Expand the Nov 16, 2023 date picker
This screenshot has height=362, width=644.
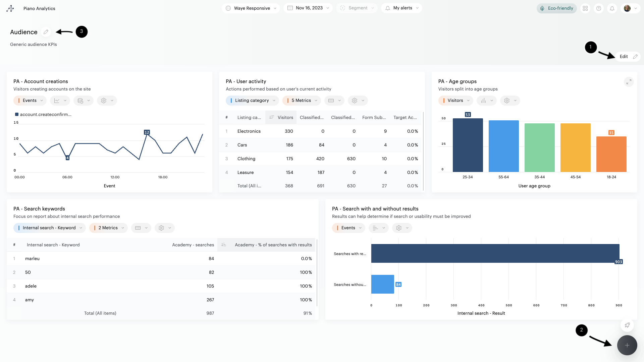308,8
